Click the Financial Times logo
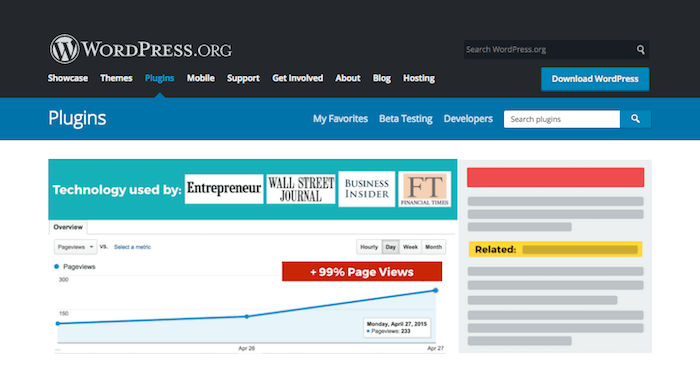Screen dimensions: 700x365 (425, 189)
